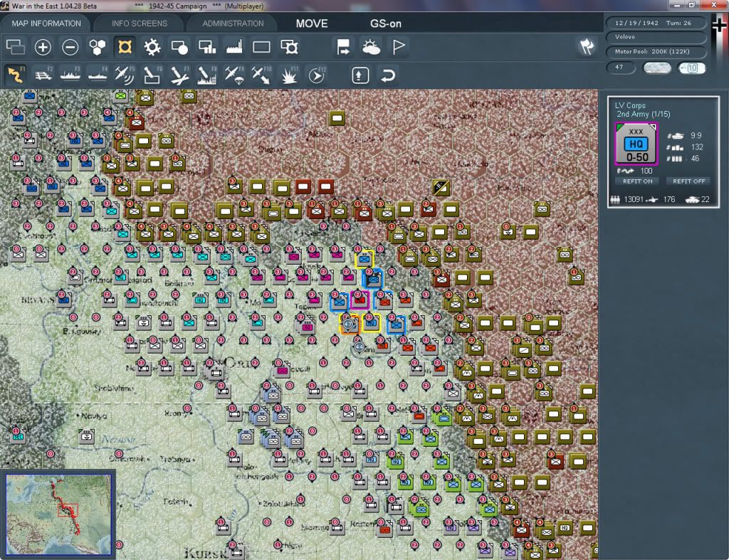Select the F11 explosion mode icon
Image resolution: width=729 pixels, height=560 pixels.
click(x=289, y=75)
